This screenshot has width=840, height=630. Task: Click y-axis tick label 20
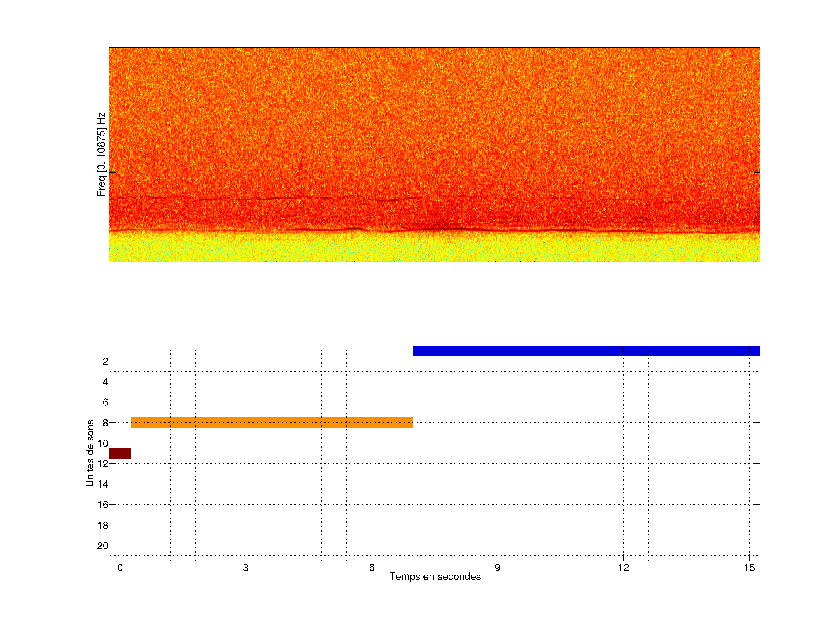(103, 546)
